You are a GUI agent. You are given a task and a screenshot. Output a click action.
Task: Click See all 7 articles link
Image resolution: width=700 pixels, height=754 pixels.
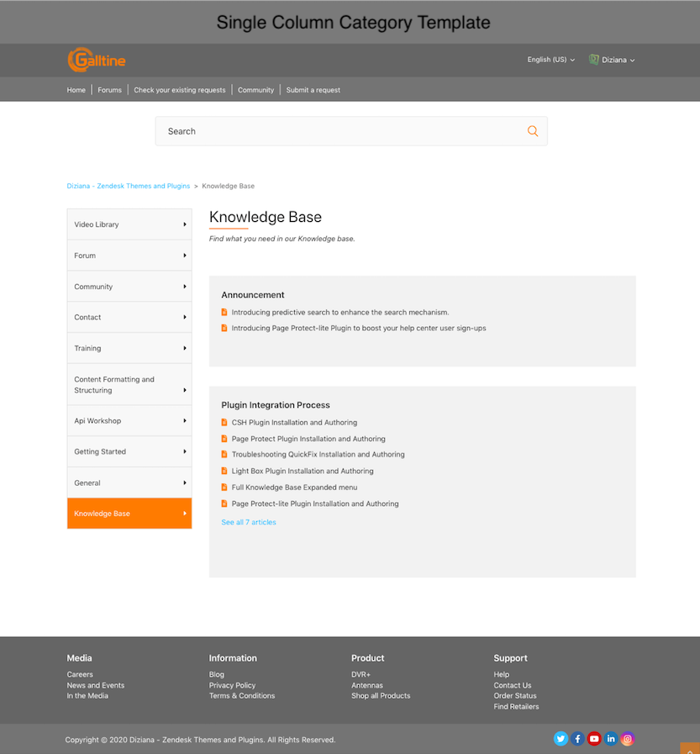[x=249, y=522]
